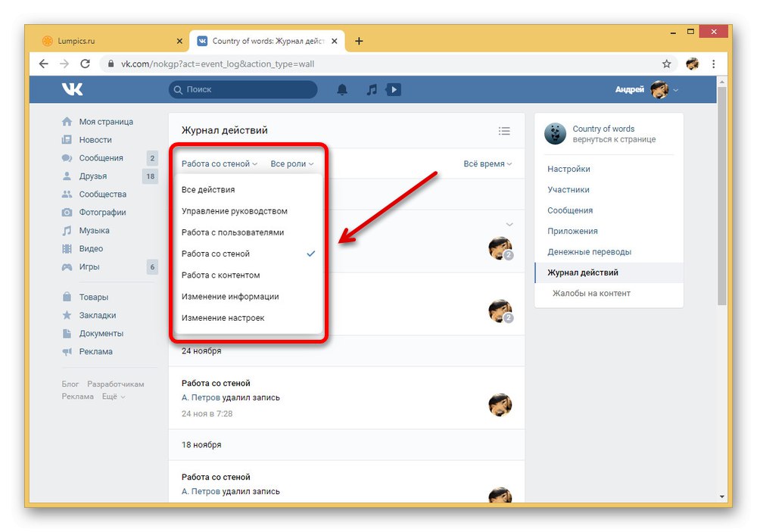Image resolution: width=757 pixels, height=532 pixels.
Task: Open new browser tab with plus button
Action: (x=359, y=41)
